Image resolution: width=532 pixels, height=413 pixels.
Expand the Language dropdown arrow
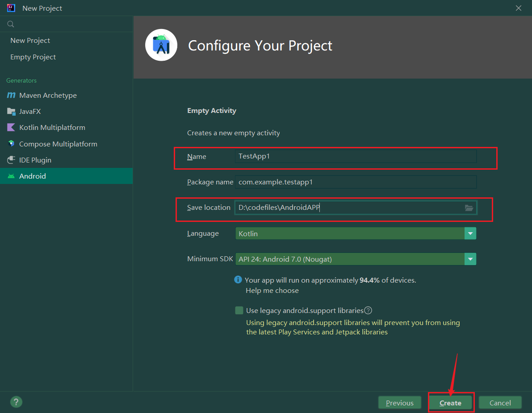coord(470,233)
